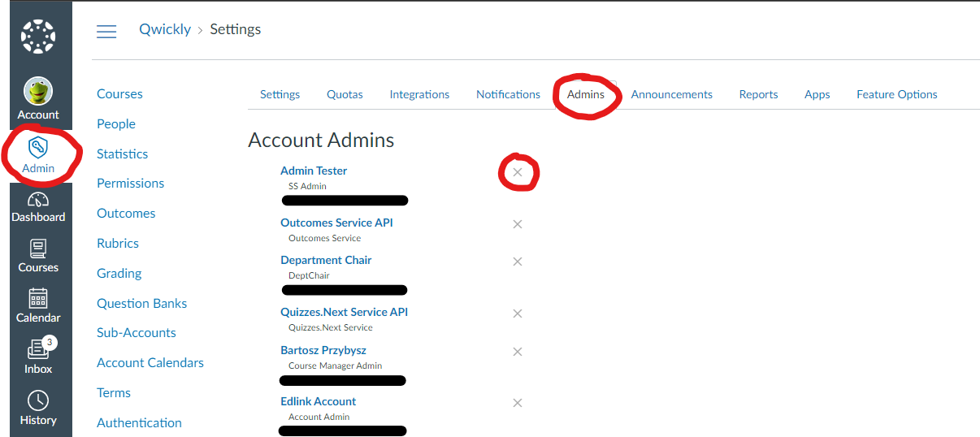Go to Dashboard from the global sidebar
Screen dimensions: 980x437
38,206
